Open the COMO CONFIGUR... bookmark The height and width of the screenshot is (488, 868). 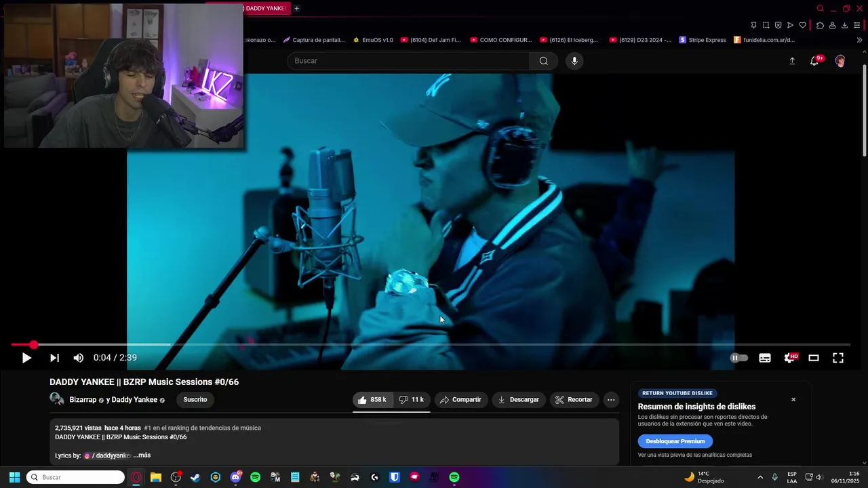500,40
